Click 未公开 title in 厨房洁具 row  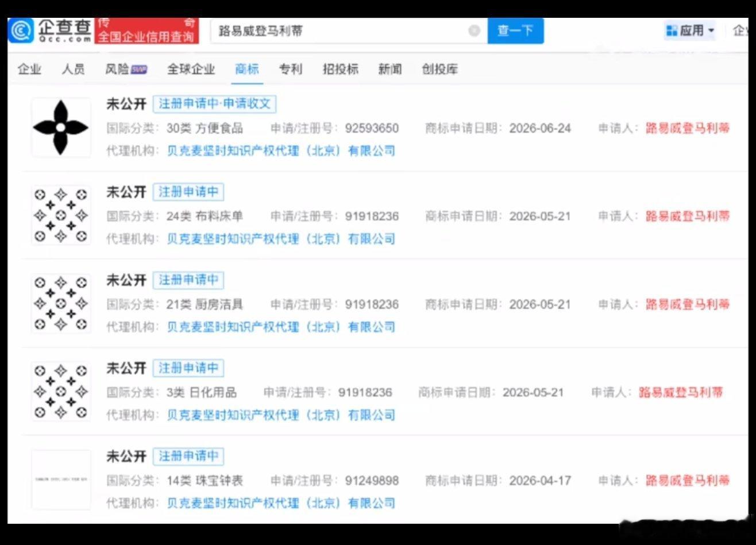coord(126,280)
